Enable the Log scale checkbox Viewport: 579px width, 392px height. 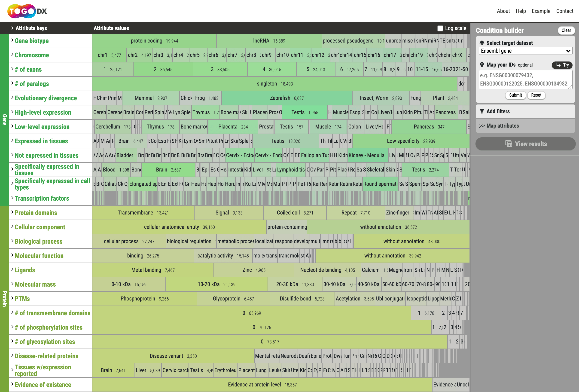tap(440, 28)
